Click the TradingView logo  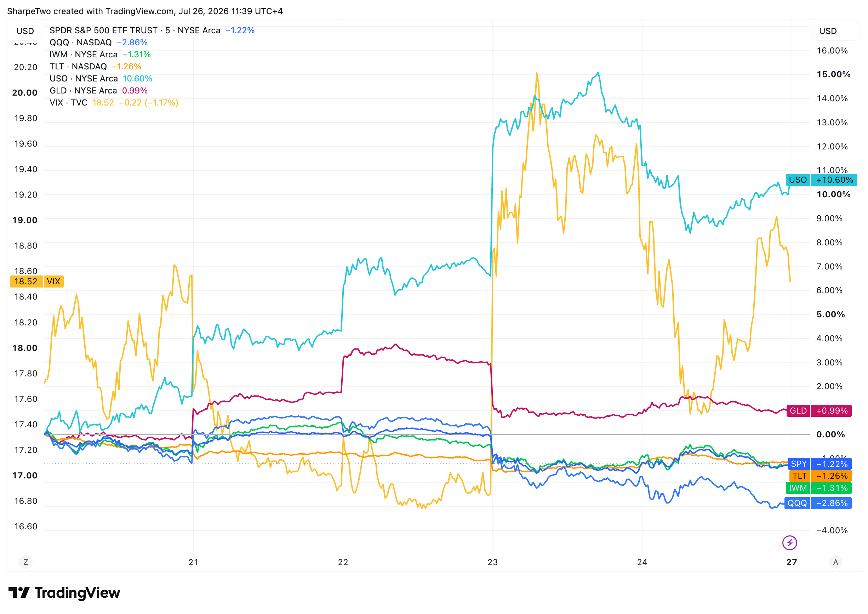(x=64, y=593)
